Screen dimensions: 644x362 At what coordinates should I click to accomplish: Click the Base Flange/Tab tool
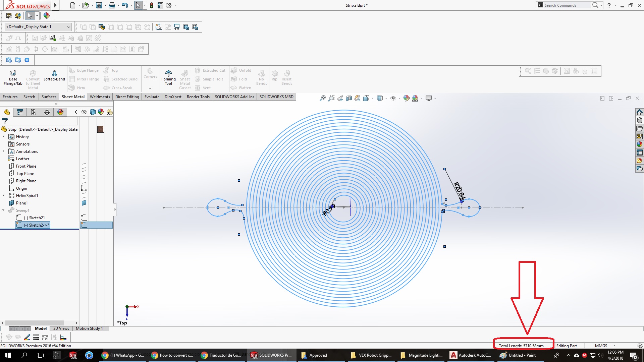13,78
